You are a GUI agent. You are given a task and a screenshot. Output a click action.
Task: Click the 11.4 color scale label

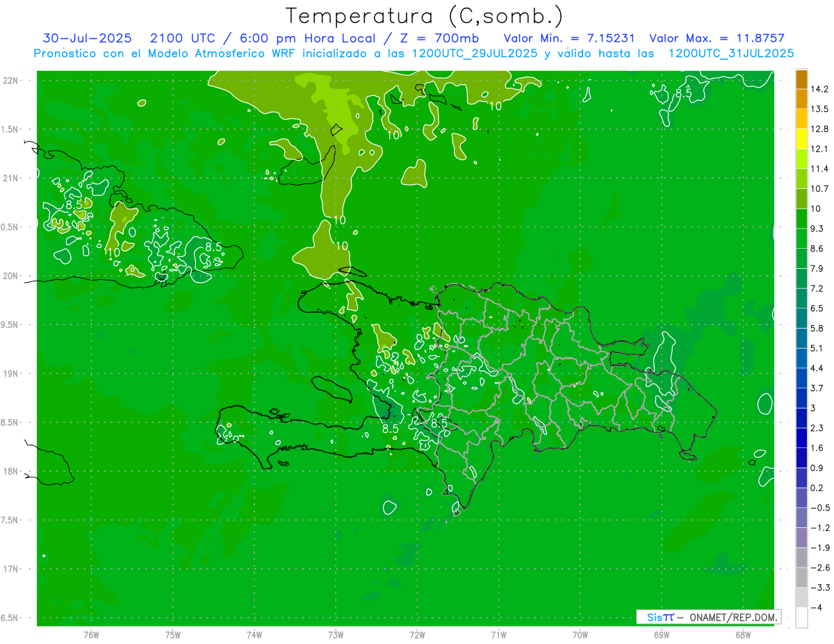820,169
